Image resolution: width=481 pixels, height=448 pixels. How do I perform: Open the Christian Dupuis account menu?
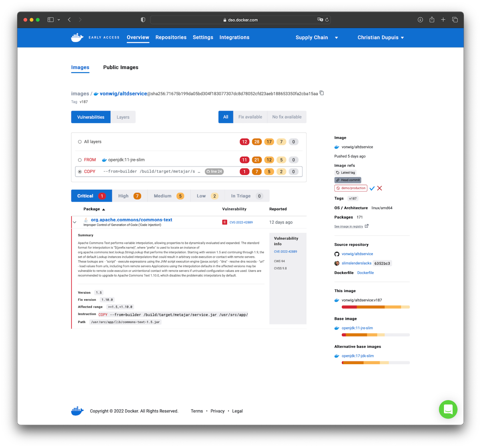[x=380, y=38]
